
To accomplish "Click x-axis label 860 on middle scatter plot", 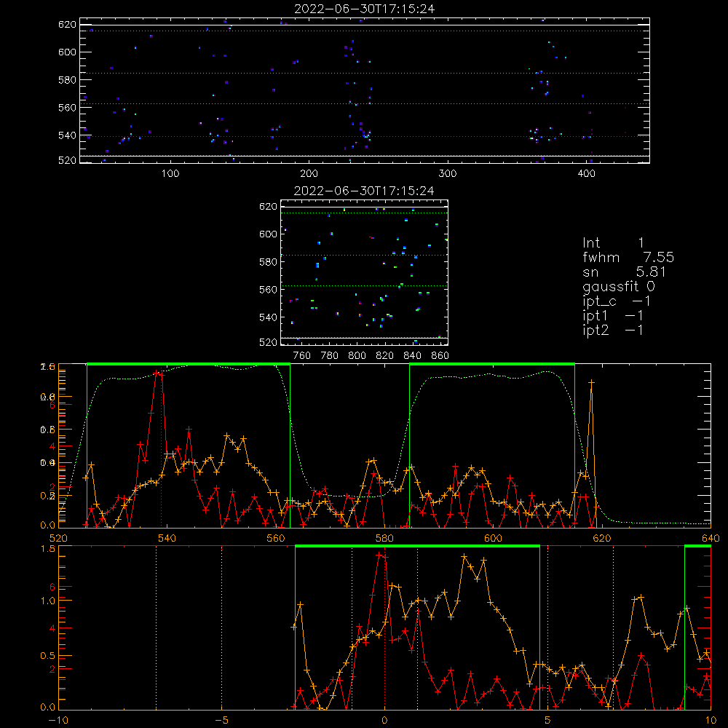I will coord(440,356).
